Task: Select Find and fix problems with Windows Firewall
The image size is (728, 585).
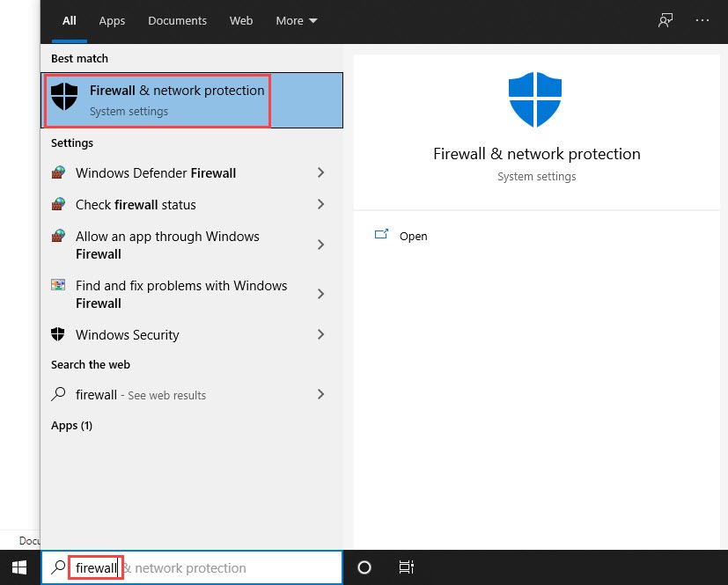Action: (x=180, y=295)
